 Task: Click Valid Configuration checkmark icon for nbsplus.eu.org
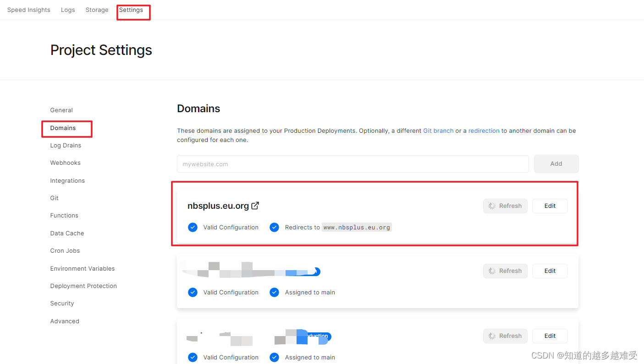[x=193, y=227]
